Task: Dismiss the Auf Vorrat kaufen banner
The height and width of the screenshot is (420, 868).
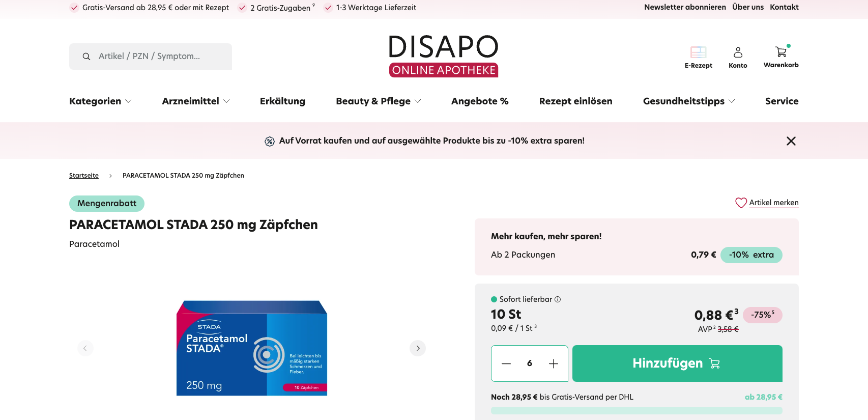Action: (x=791, y=141)
